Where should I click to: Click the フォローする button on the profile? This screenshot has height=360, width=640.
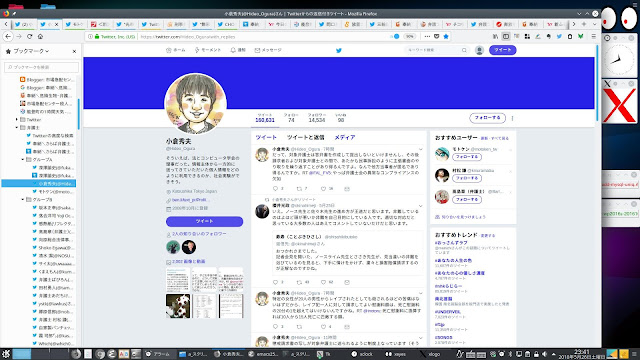coord(487,118)
